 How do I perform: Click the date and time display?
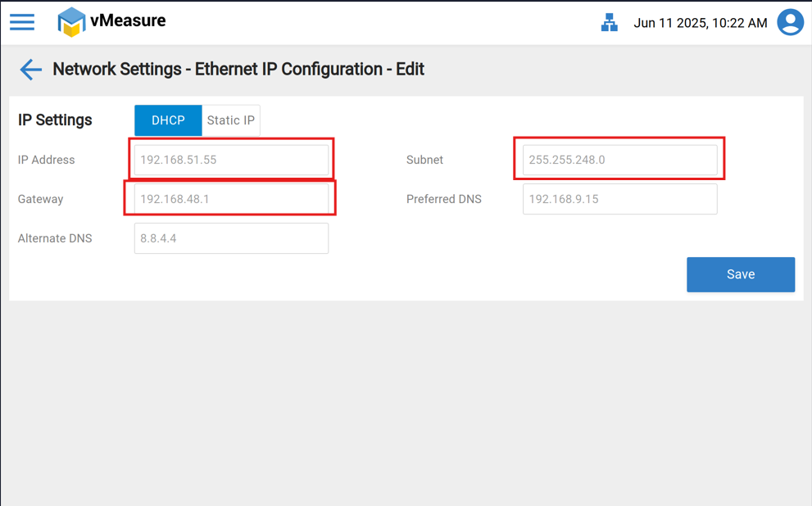(700, 23)
